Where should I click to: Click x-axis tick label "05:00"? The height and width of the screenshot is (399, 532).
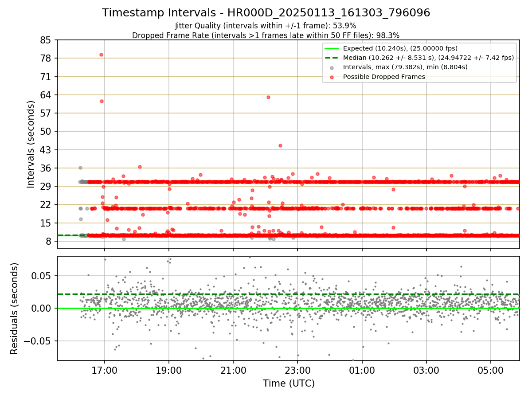pyautogui.click(x=491, y=370)
